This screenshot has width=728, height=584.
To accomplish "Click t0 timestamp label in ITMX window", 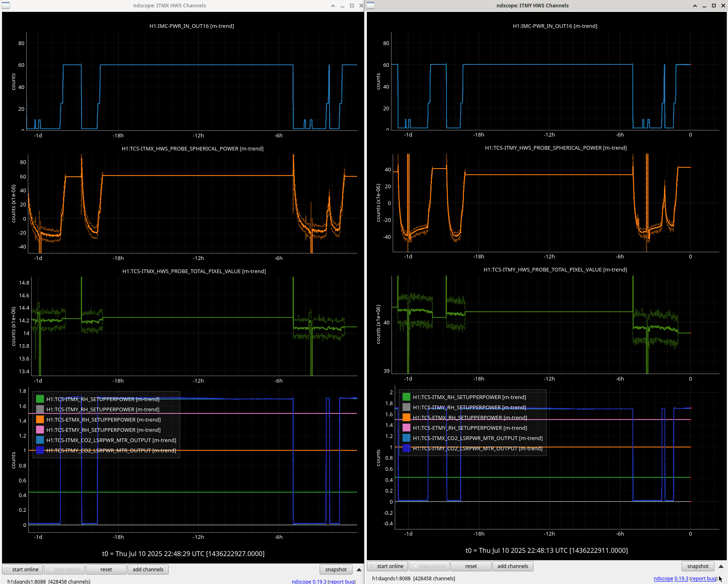I will [x=183, y=554].
